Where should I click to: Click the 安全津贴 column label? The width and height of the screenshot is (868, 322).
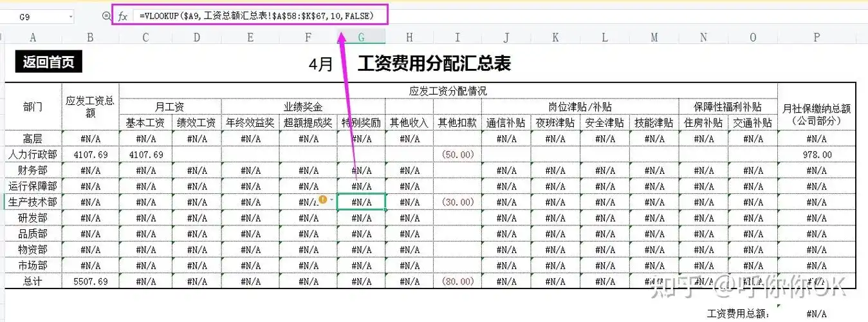(605, 122)
